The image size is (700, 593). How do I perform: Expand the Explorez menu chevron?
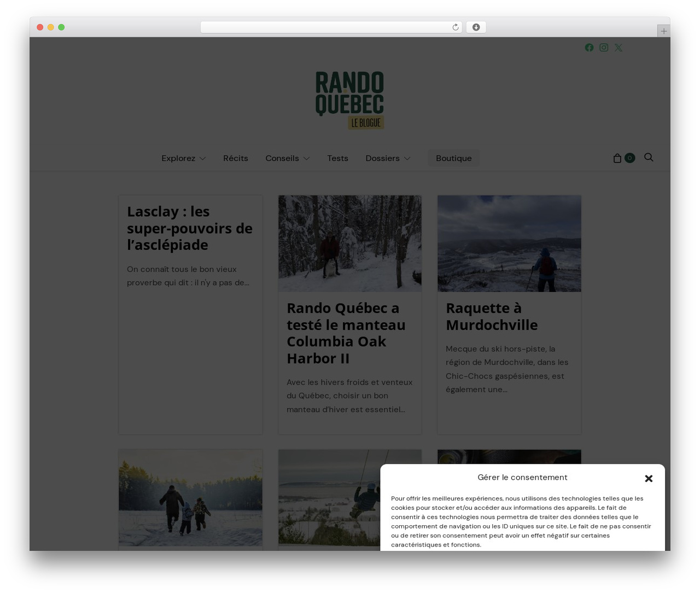(202, 159)
